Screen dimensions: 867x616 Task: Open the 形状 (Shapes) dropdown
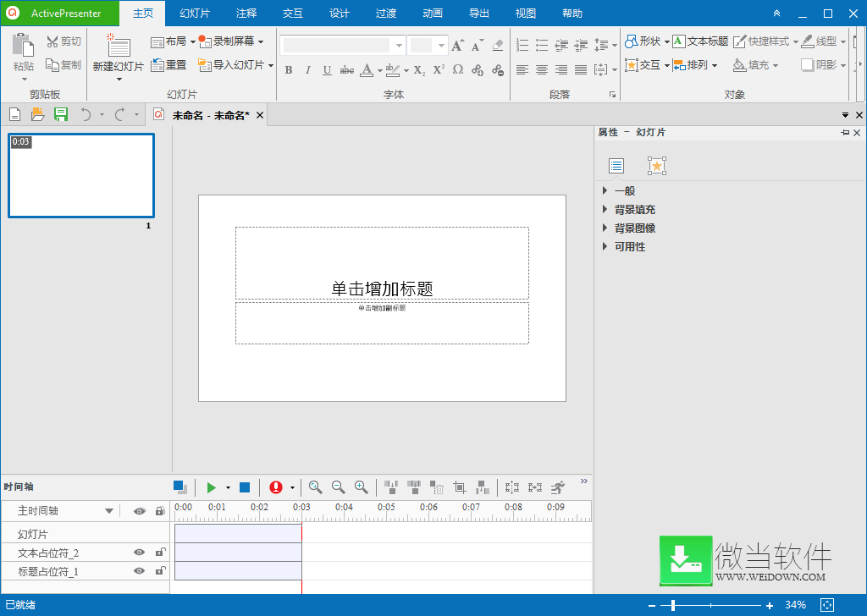point(667,41)
